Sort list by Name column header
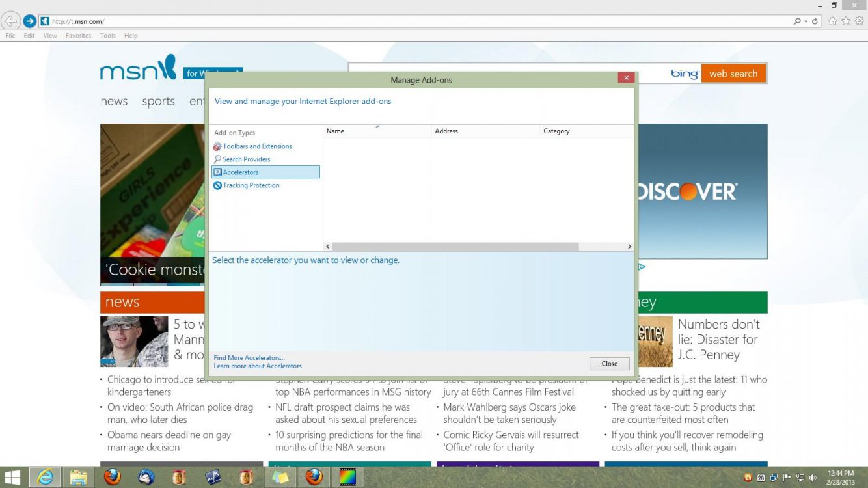 pyautogui.click(x=377, y=131)
